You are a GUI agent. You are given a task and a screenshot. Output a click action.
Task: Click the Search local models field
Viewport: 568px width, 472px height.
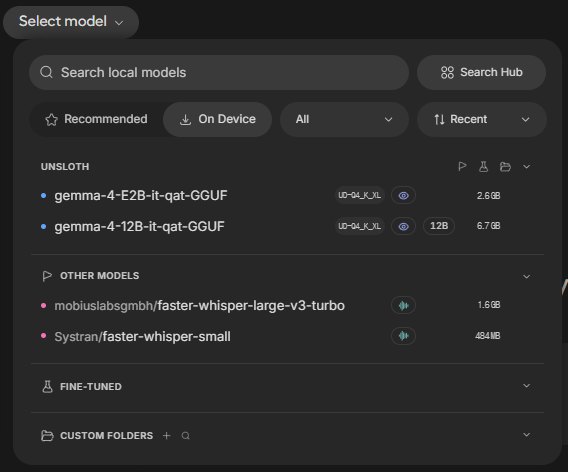click(219, 72)
